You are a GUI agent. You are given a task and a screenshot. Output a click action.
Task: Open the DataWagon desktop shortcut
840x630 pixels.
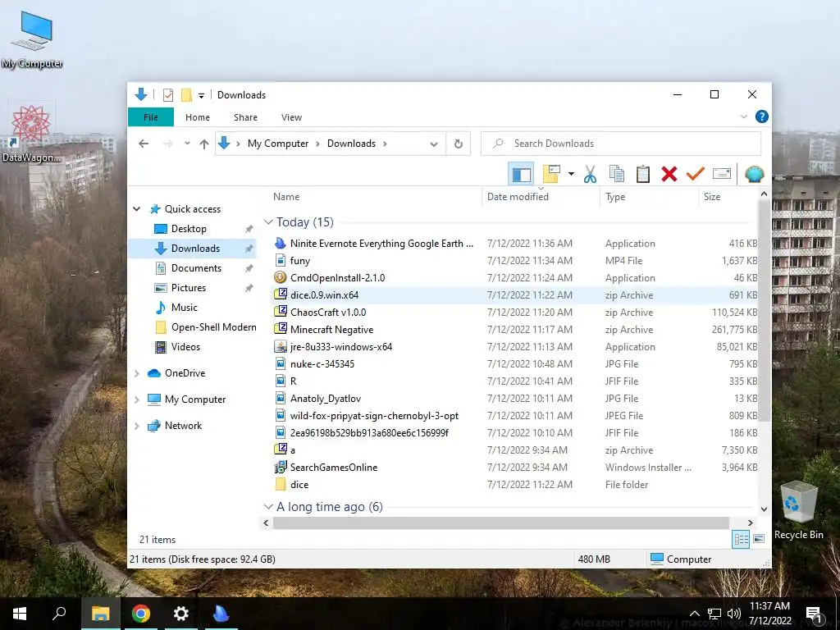pyautogui.click(x=31, y=133)
